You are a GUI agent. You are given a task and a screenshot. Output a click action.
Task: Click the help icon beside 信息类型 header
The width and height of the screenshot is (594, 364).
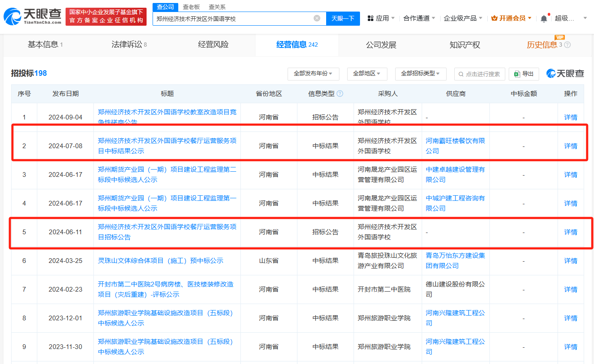click(340, 93)
